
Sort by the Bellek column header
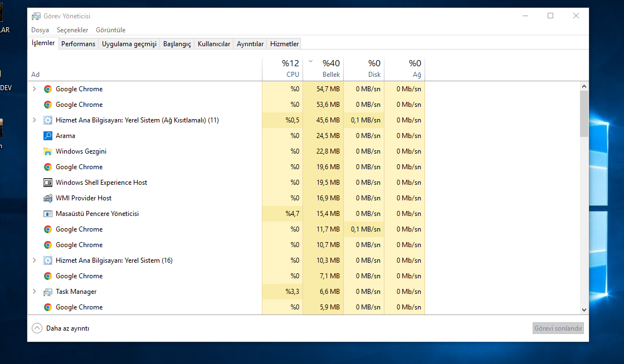point(323,69)
